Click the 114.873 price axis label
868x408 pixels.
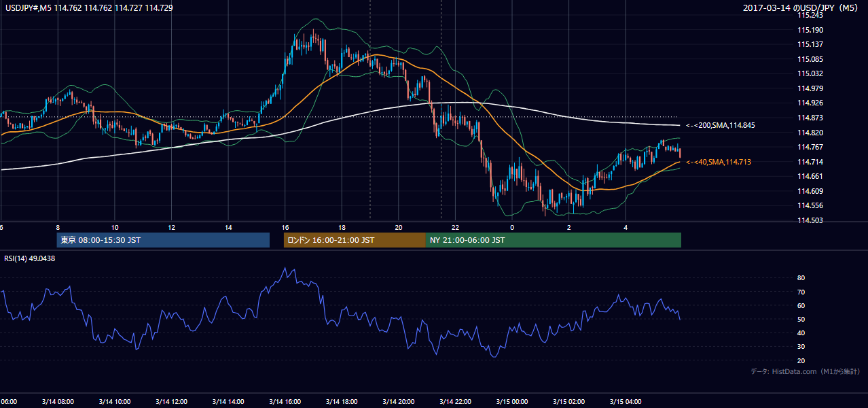(x=810, y=118)
